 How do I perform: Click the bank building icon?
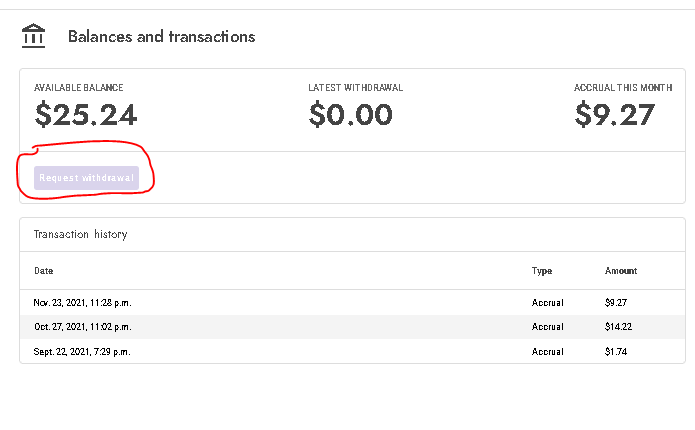tap(33, 36)
